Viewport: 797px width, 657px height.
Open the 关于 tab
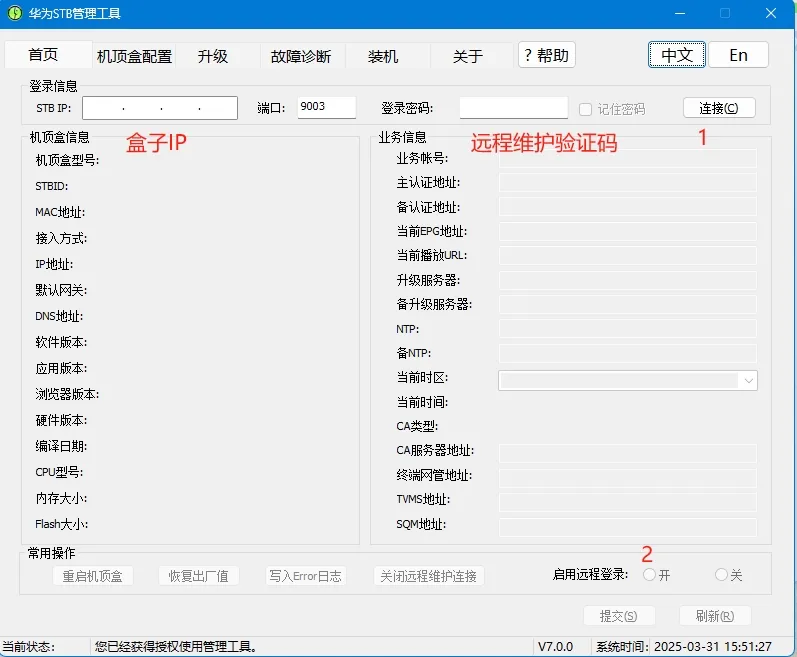[468, 56]
